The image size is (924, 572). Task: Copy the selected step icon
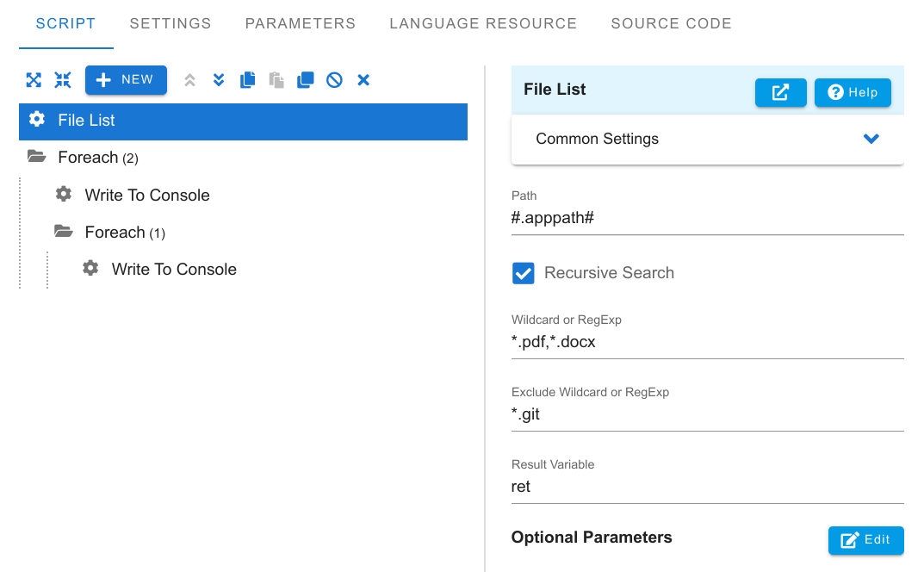click(x=247, y=79)
